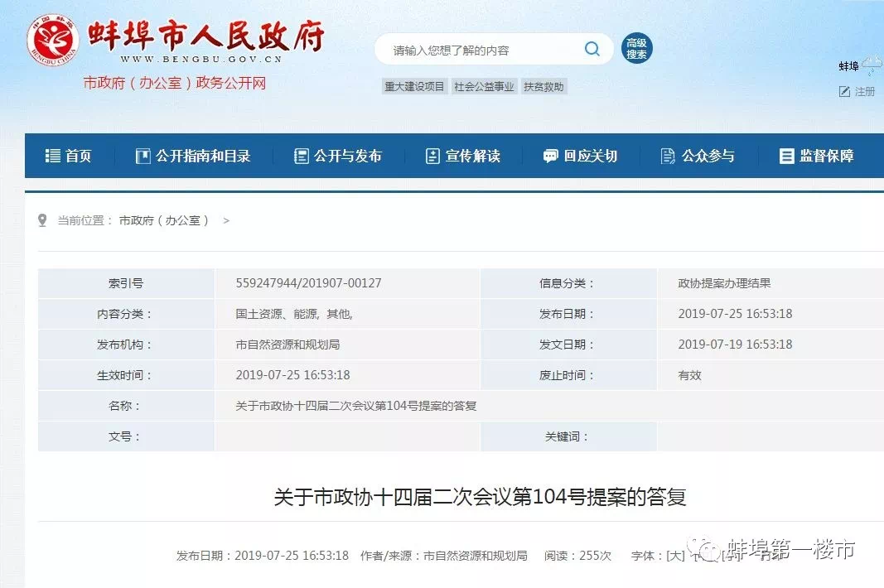
Task: Click table name 关于市政协十四届二次会议第104号提案的答复
Action: coord(355,405)
